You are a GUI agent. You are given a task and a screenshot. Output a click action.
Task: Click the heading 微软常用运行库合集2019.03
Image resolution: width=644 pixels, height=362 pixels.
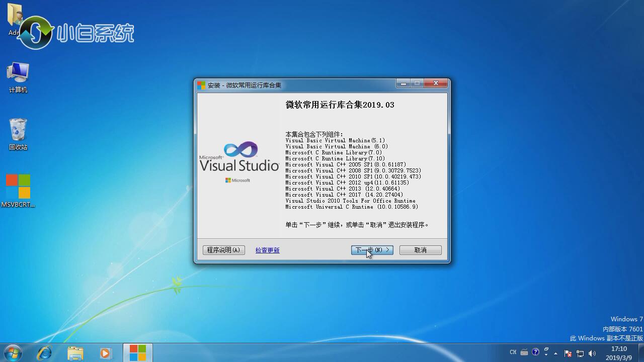[340, 105]
